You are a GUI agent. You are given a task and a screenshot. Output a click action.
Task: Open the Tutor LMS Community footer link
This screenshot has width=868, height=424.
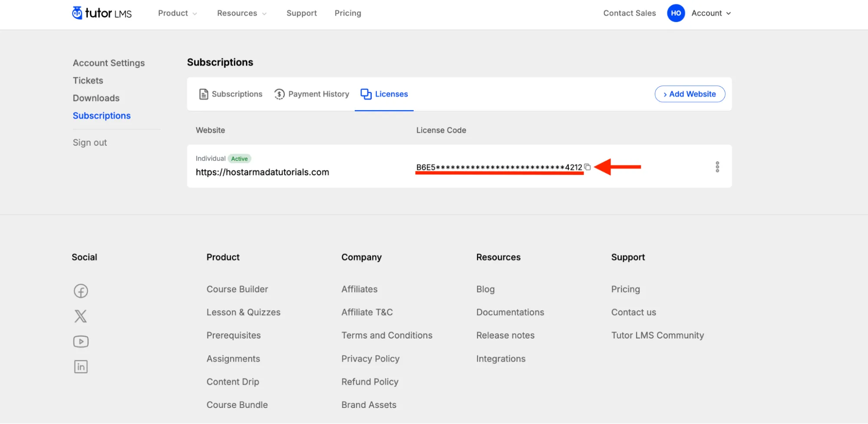click(x=657, y=335)
